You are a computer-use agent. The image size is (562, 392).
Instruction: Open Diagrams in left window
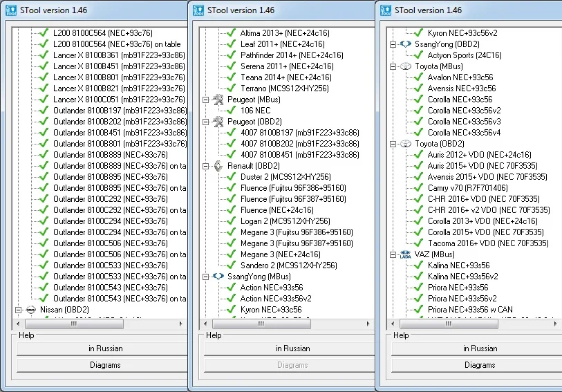[x=102, y=365]
